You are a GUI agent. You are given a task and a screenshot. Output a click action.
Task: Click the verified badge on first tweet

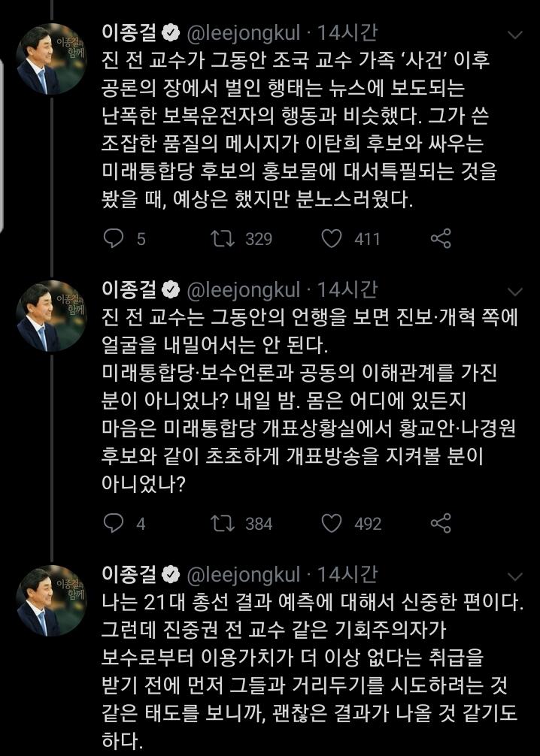pyautogui.click(x=171, y=34)
